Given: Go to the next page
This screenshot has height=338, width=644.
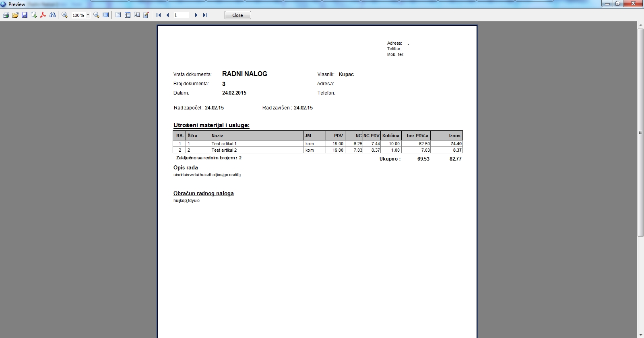Looking at the screenshot, I should click(196, 15).
